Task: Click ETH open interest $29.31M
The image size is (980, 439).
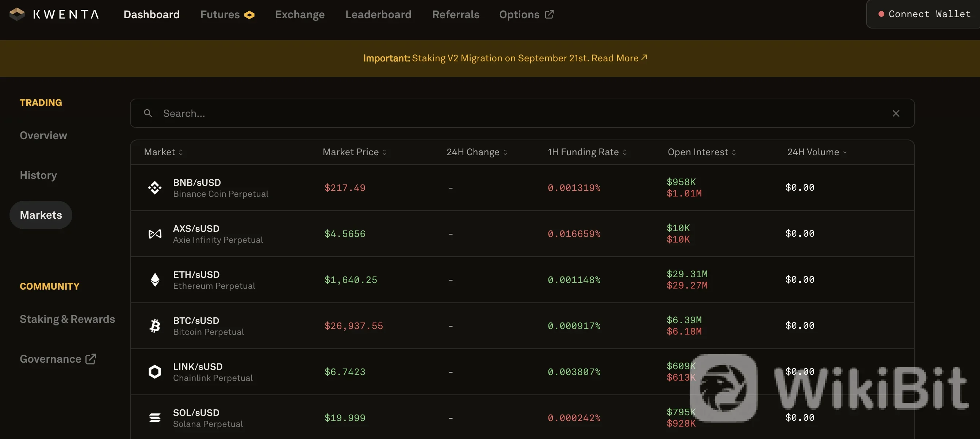Action: 687,274
